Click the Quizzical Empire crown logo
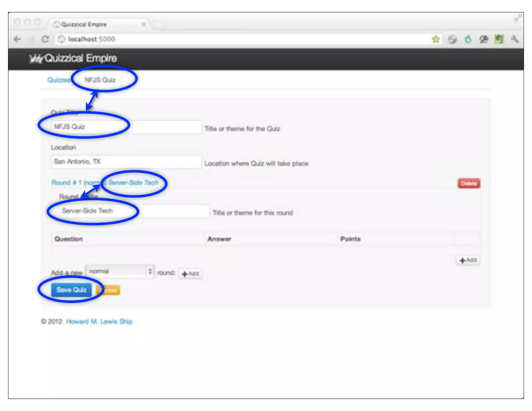 36,59
